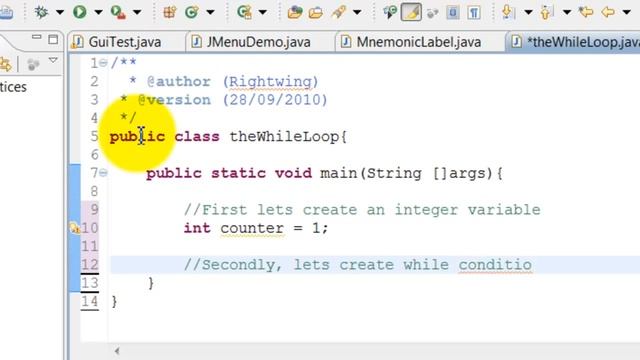Screen dimensions: 640x360
Task: Expand the External Tools dropdown arrow
Action: pos(138,12)
